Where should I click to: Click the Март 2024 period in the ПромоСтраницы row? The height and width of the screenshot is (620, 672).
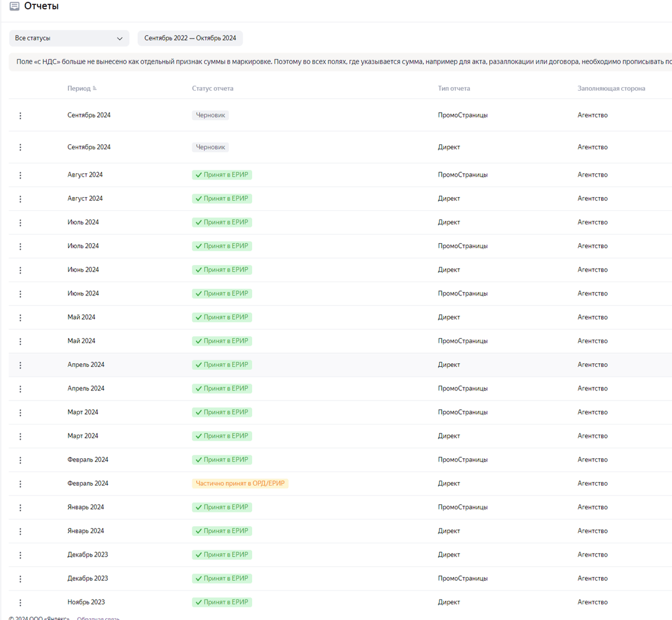(x=83, y=412)
